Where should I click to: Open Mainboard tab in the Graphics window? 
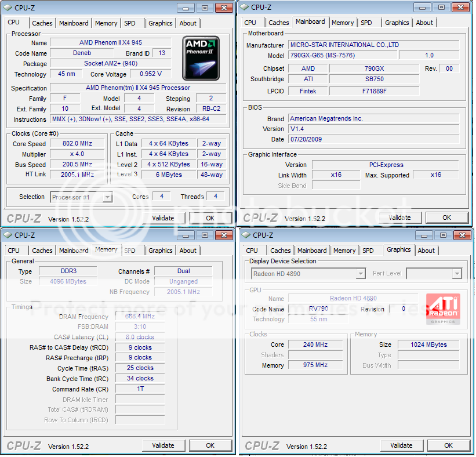pos(312,251)
